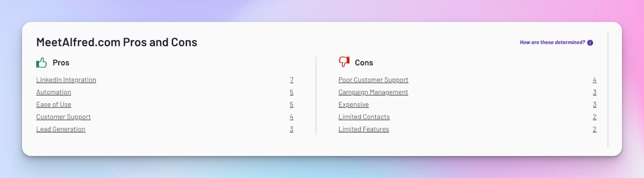Click count 2 beside Limited Features
Viewport: 644px width, 178px height.
click(x=595, y=129)
